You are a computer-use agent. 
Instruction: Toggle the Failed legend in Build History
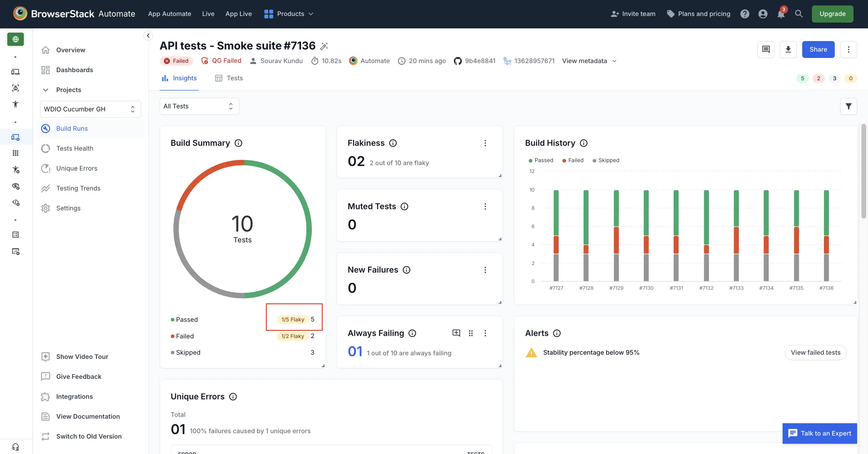click(x=573, y=160)
